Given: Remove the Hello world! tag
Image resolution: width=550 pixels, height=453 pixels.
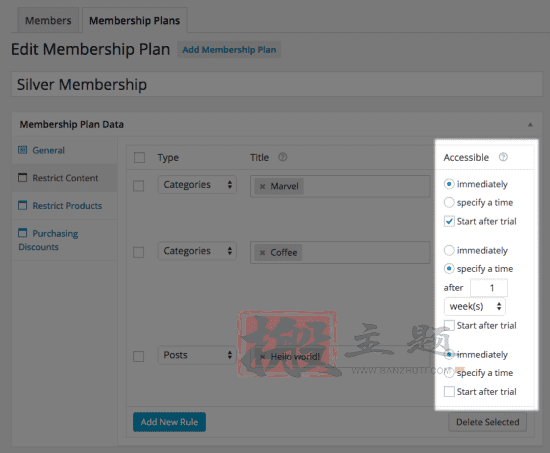Looking at the screenshot, I should coord(262,357).
